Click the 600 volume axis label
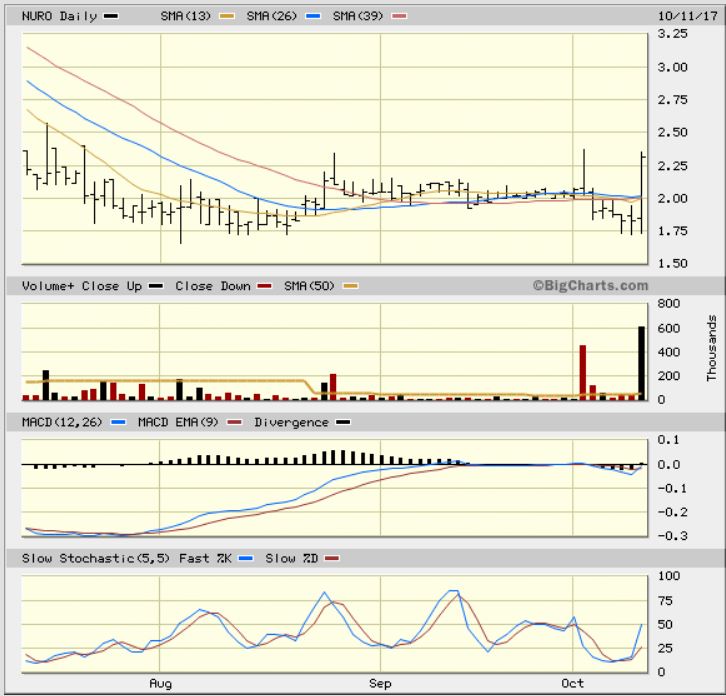Viewport: 726px width, 696px height. coord(669,328)
